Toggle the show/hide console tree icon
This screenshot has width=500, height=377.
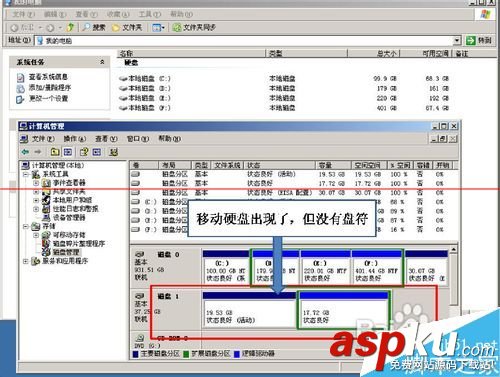pos(68,152)
